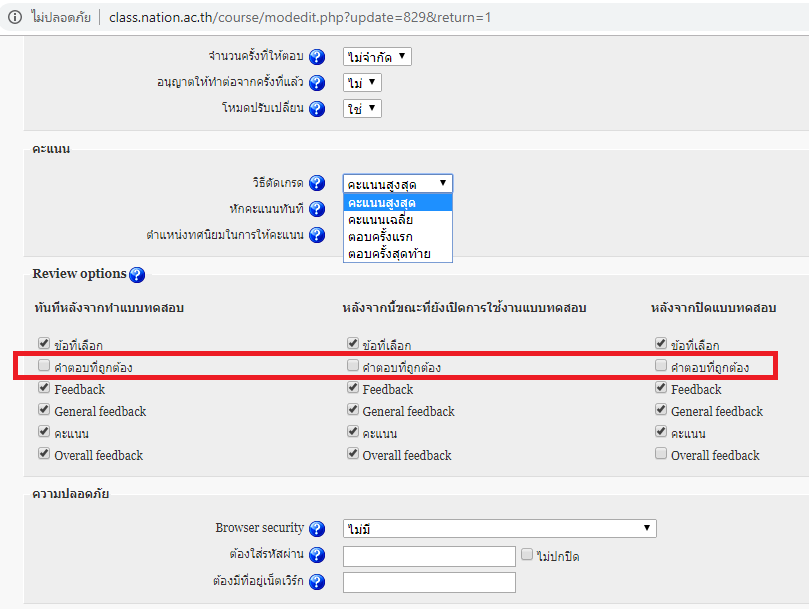Check Overall feedback under หลังจากปิดแบบทดสอบ
Image resolution: width=809 pixels, height=609 pixels.
point(661,454)
